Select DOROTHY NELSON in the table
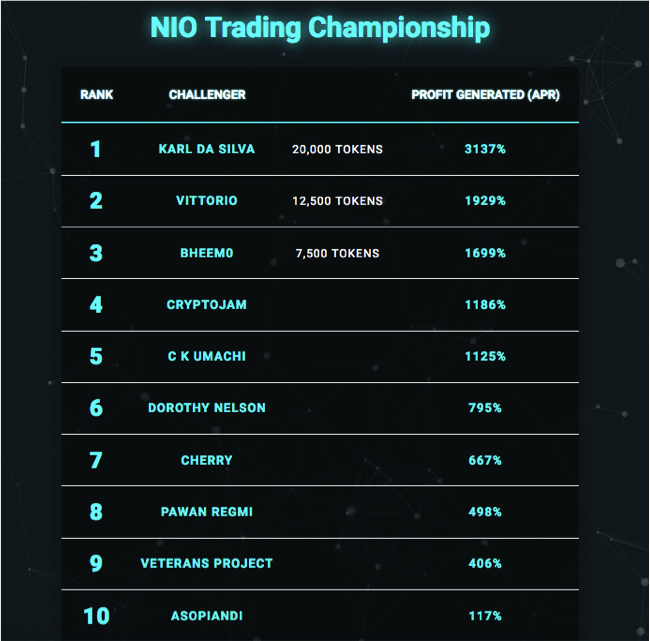 coord(207,408)
